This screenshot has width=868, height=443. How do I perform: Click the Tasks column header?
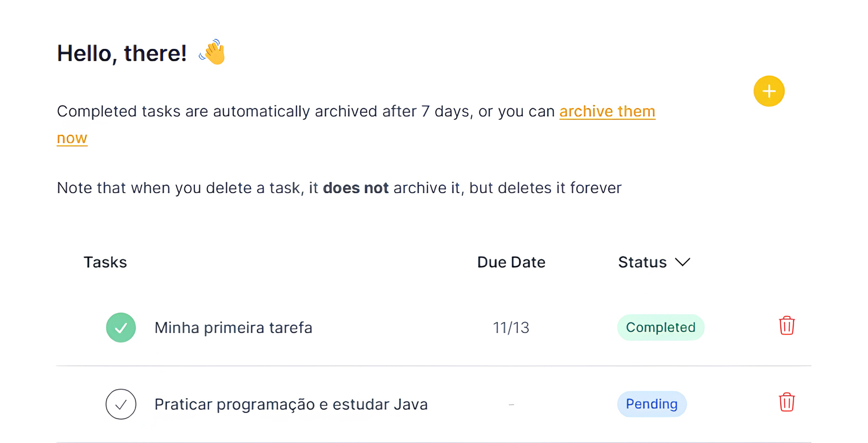pos(105,262)
